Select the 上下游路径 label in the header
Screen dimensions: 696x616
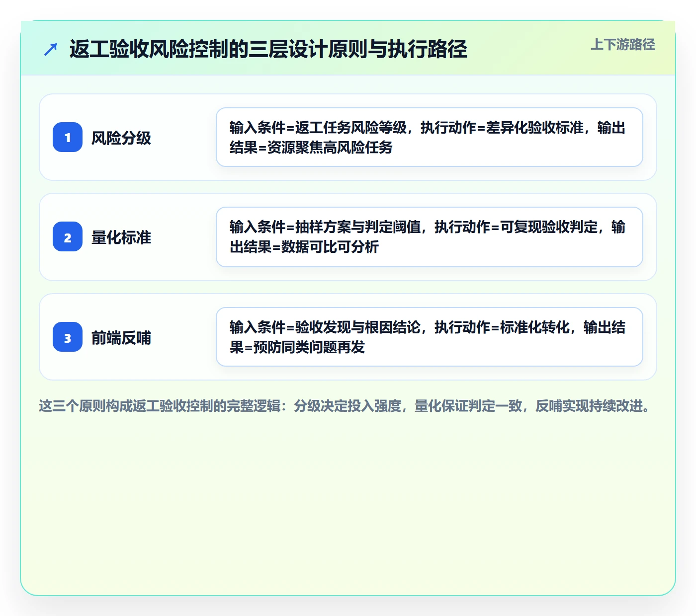click(623, 45)
